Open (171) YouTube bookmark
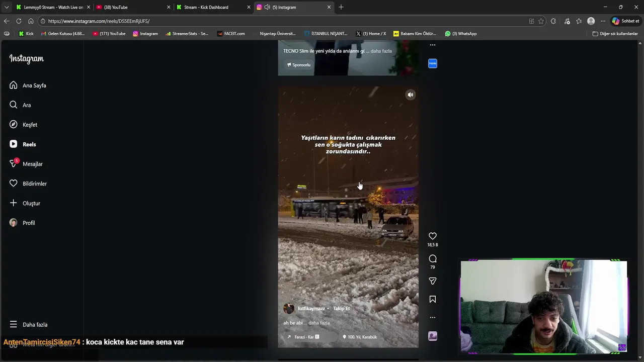The width and height of the screenshot is (644, 362). 109,34
